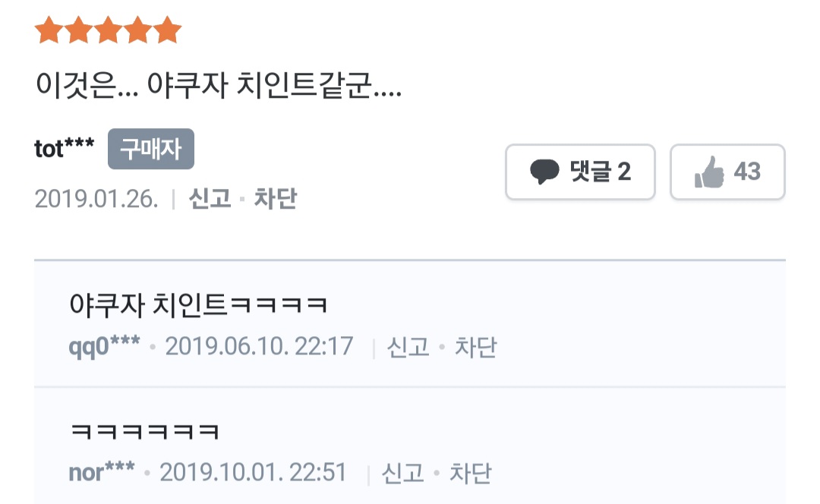This screenshot has width=820, height=504.
Task: Click the commenter name qq0***
Action: tap(104, 347)
